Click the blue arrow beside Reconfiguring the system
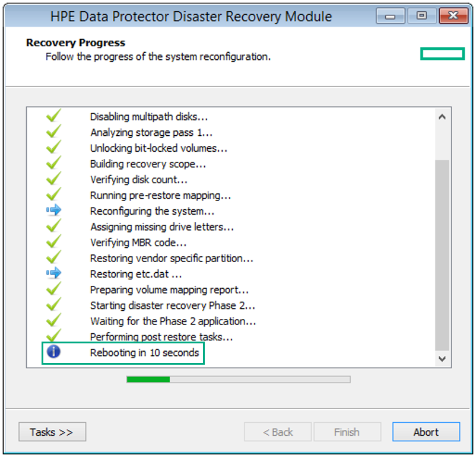 click(54, 210)
